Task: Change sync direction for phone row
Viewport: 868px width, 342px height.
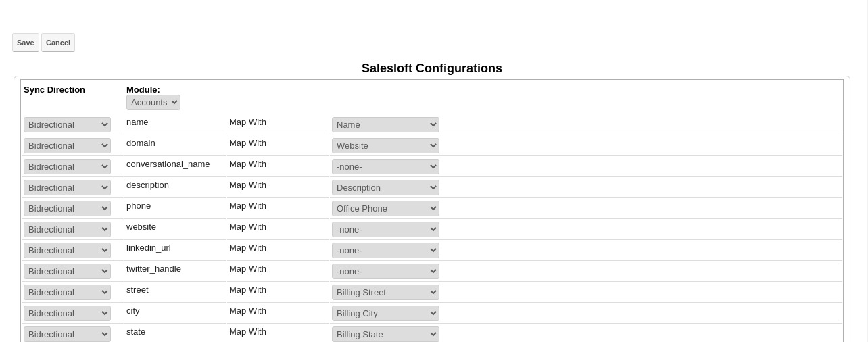Action: tap(67, 209)
